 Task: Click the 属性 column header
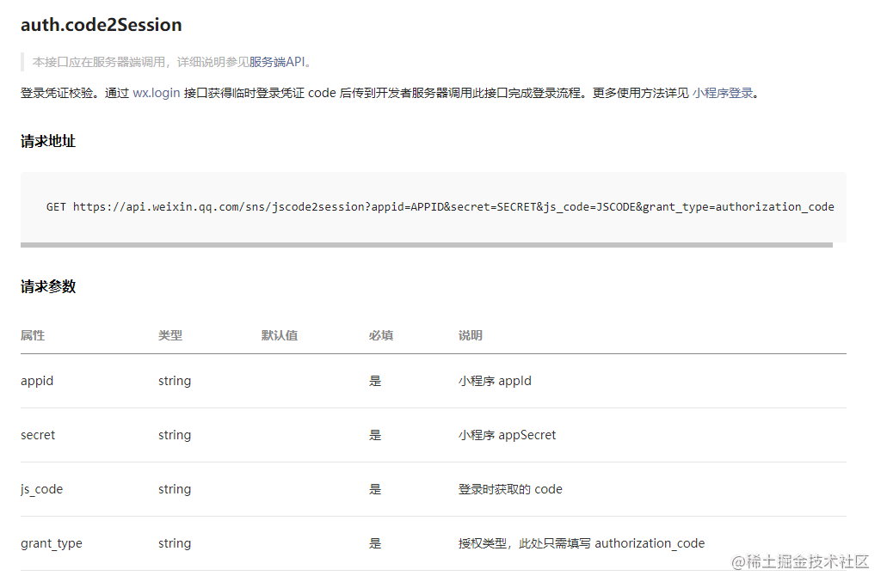[32, 335]
